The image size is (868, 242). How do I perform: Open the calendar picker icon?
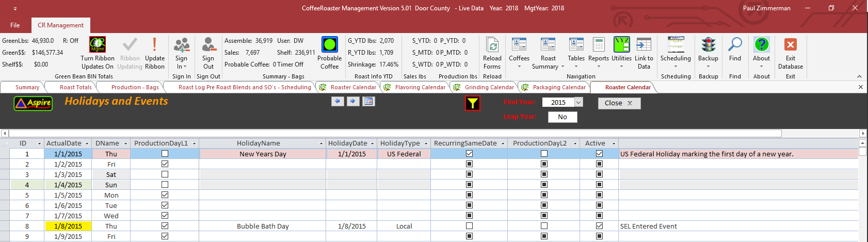[x=368, y=101]
